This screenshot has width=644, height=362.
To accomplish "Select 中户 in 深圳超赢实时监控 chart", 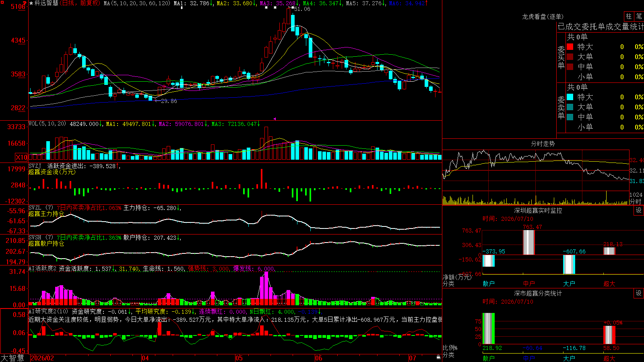I will coord(529,284).
